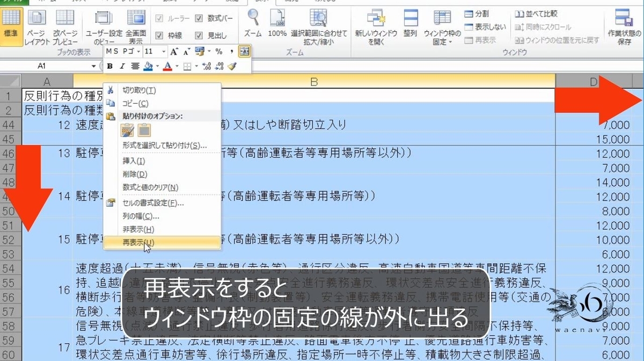644x361 pixels.
Task: Uncheck the Formula Bar option
Action: click(200, 17)
